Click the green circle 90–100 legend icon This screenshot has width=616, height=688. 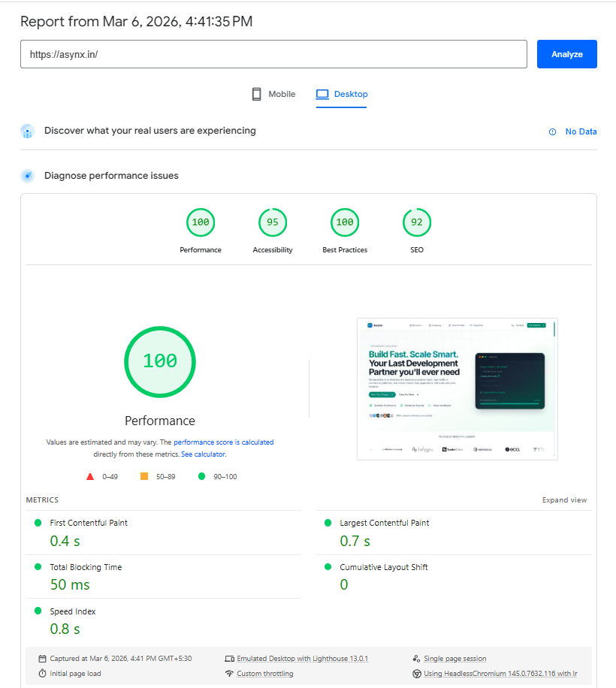pyautogui.click(x=202, y=476)
